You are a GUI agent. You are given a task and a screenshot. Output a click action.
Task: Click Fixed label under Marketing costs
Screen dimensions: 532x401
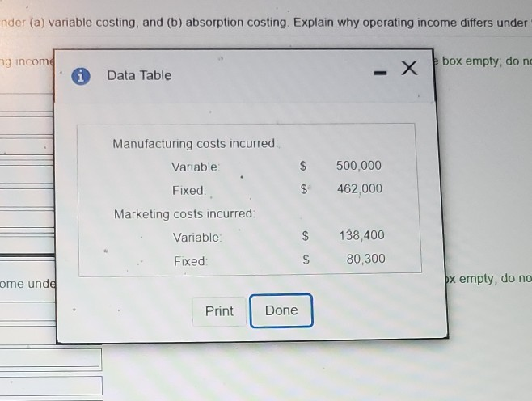point(190,261)
